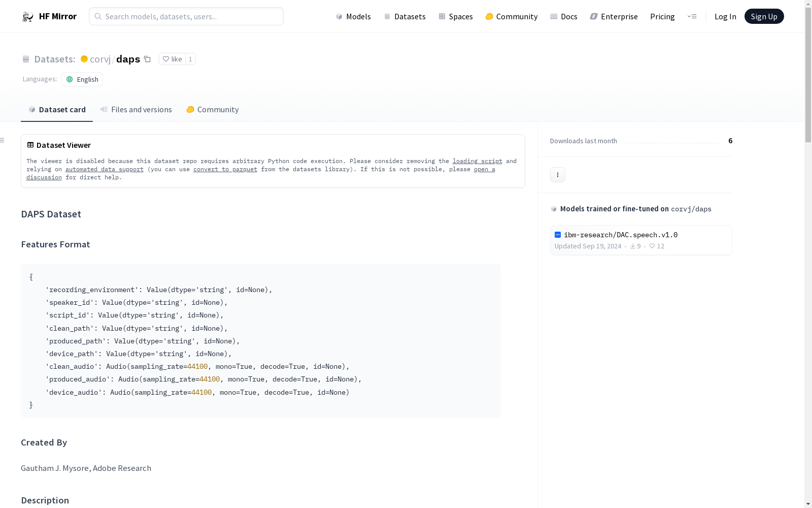Click the HF Mirror logo icon
The width and height of the screenshot is (812, 508).
[28, 17]
